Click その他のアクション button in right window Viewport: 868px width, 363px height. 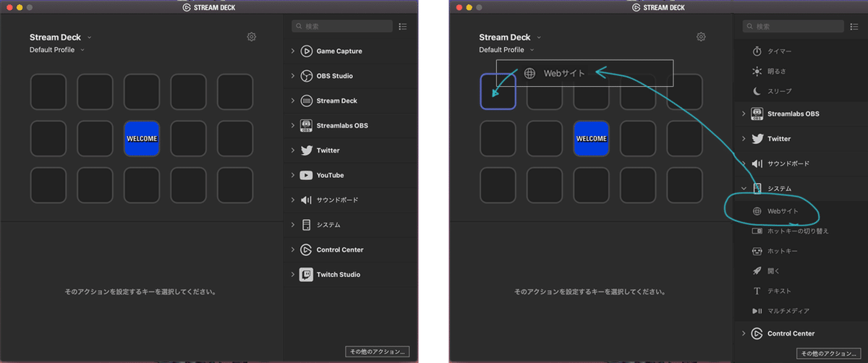pos(829,353)
